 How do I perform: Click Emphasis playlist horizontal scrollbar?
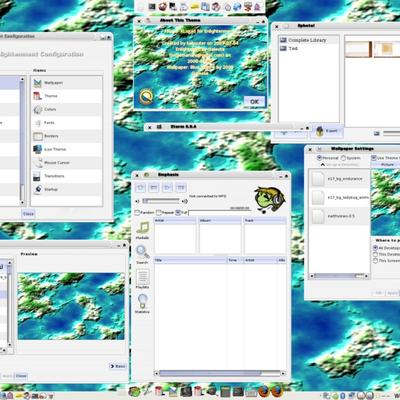point(220,373)
